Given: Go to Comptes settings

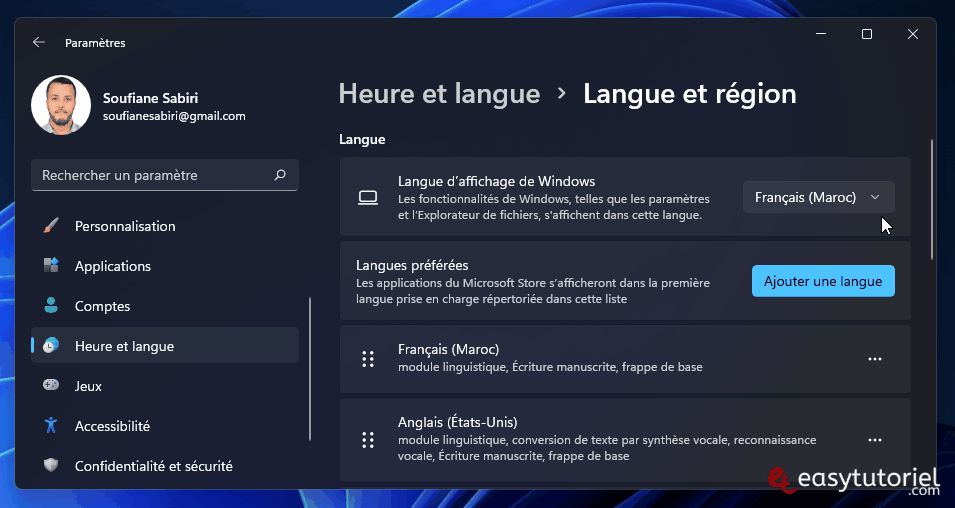Looking at the screenshot, I should (x=165, y=306).
